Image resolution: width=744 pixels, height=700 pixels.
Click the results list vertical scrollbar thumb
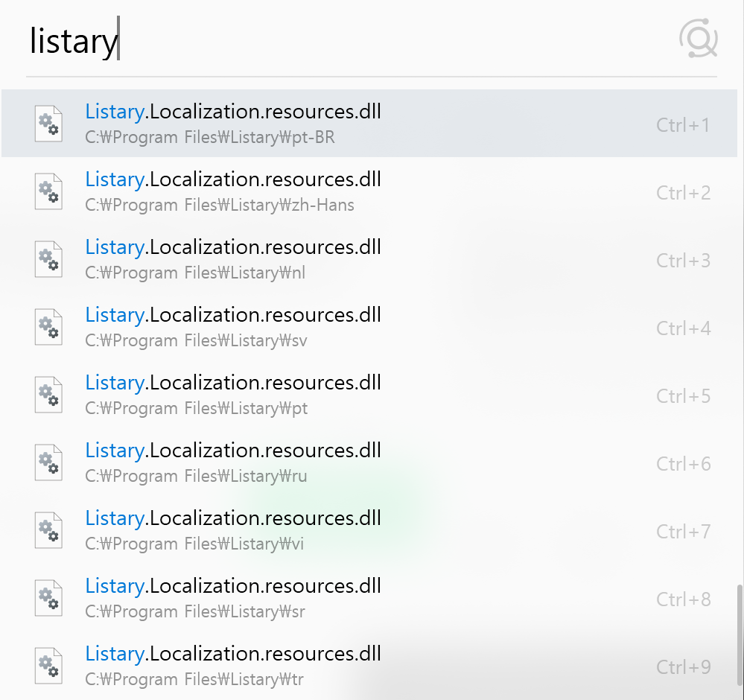[x=740, y=634]
